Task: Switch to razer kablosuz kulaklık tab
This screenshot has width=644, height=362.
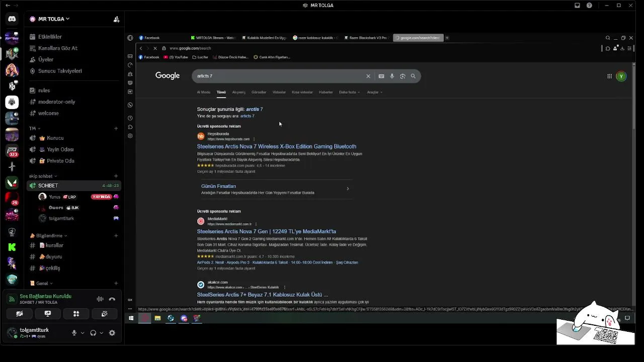Action: pyautogui.click(x=315, y=38)
